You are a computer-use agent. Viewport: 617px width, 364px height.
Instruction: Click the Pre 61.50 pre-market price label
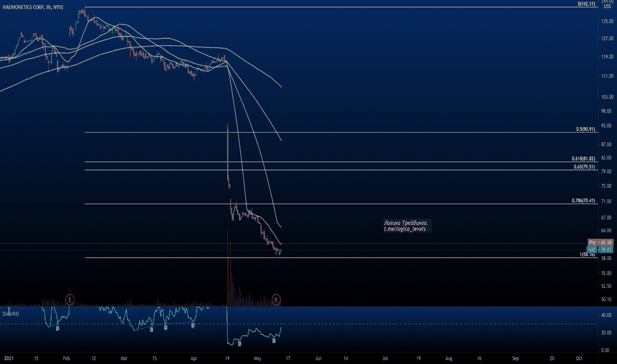tap(600, 242)
